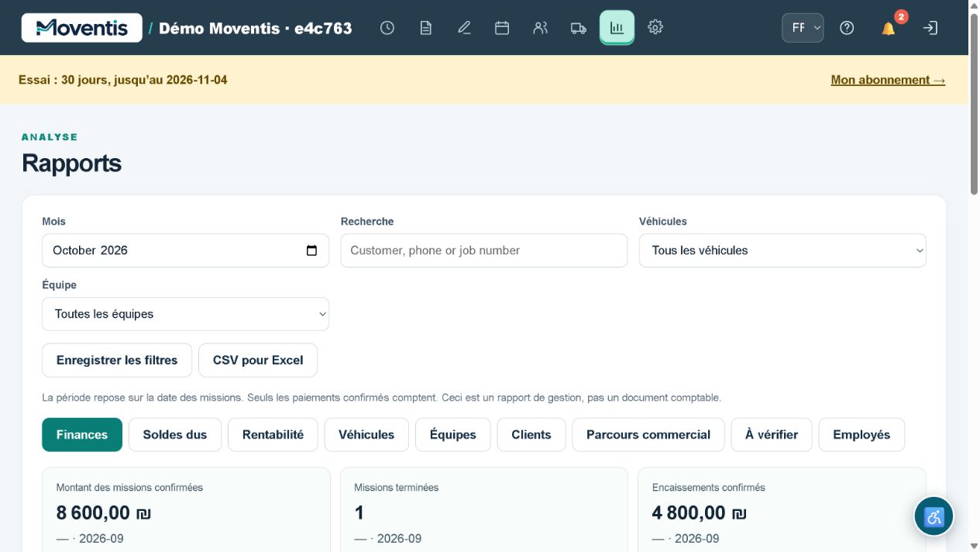
Task: Click the Missions terminées value 1
Action: pos(359,512)
